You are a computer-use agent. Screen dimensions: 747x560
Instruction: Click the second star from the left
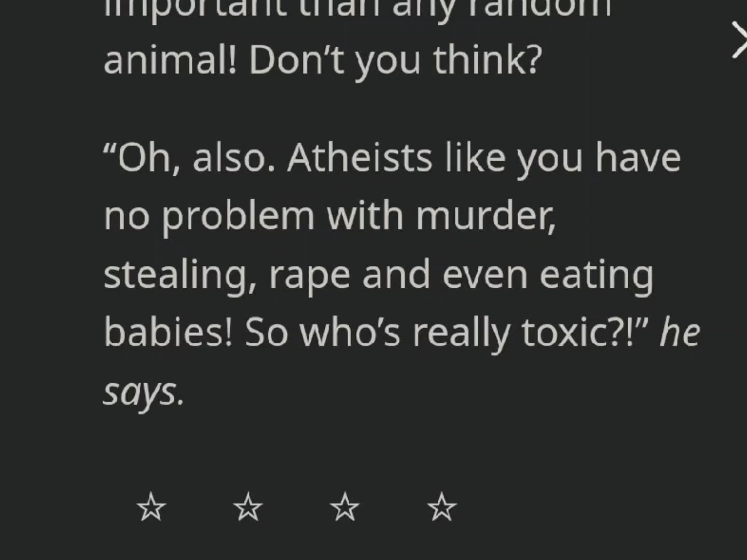[x=248, y=507]
